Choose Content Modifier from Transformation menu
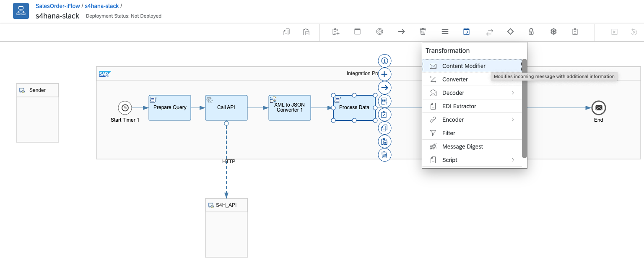The height and width of the screenshot is (261, 644). [x=472, y=66]
